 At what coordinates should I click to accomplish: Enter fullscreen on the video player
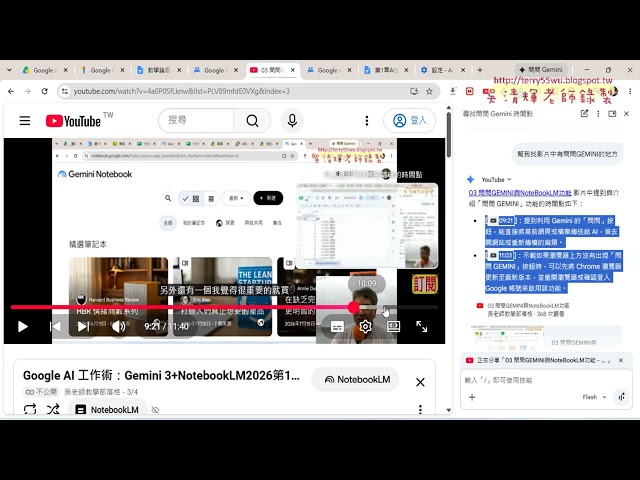click(422, 327)
